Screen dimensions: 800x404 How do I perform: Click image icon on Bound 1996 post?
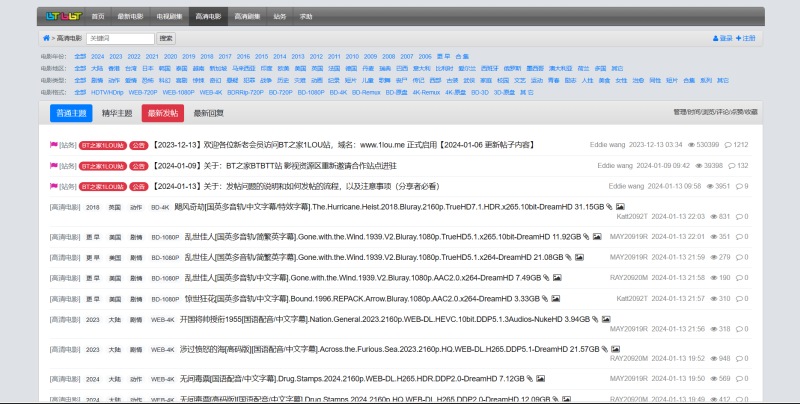coord(556,297)
